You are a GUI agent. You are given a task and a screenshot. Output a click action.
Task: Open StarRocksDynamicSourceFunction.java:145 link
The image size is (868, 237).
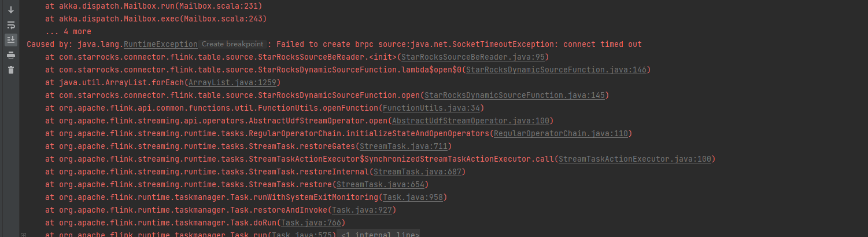click(514, 95)
